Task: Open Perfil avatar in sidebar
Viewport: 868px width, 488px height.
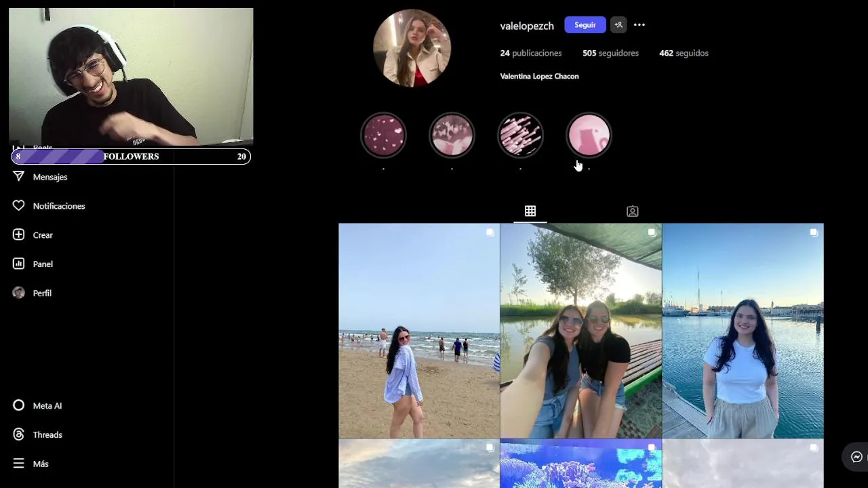Action: pos(18,293)
